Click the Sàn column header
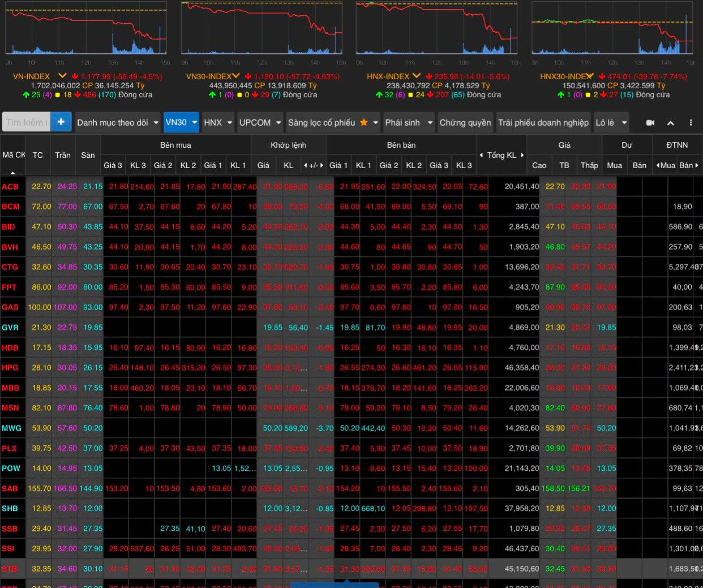 pos(88,155)
